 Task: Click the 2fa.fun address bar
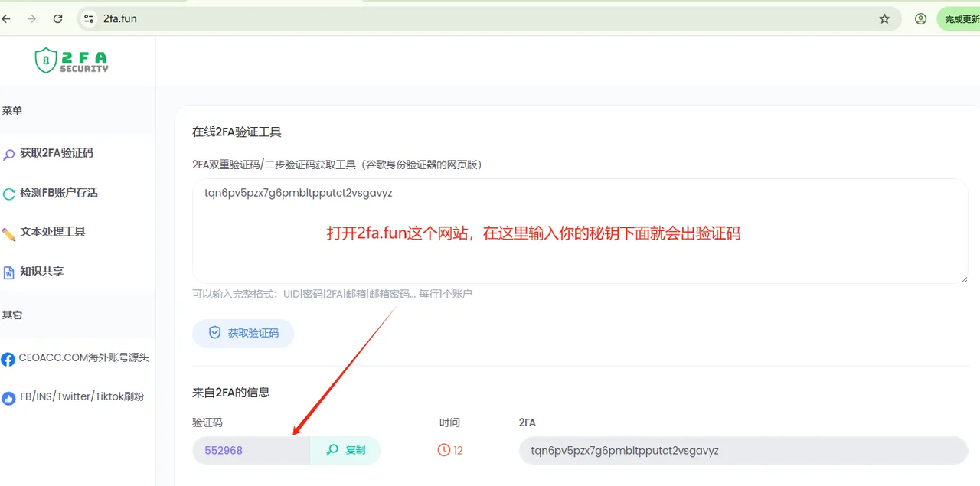(490, 18)
